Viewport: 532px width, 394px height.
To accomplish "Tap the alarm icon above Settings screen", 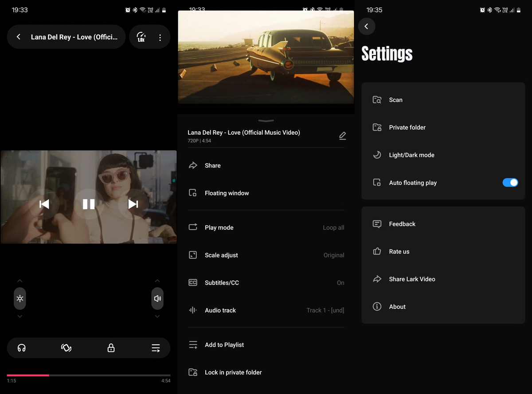I will pyautogui.click(x=482, y=10).
